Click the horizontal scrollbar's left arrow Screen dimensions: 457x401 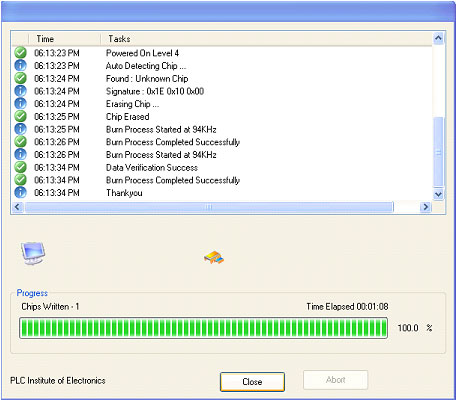[x=18, y=207]
